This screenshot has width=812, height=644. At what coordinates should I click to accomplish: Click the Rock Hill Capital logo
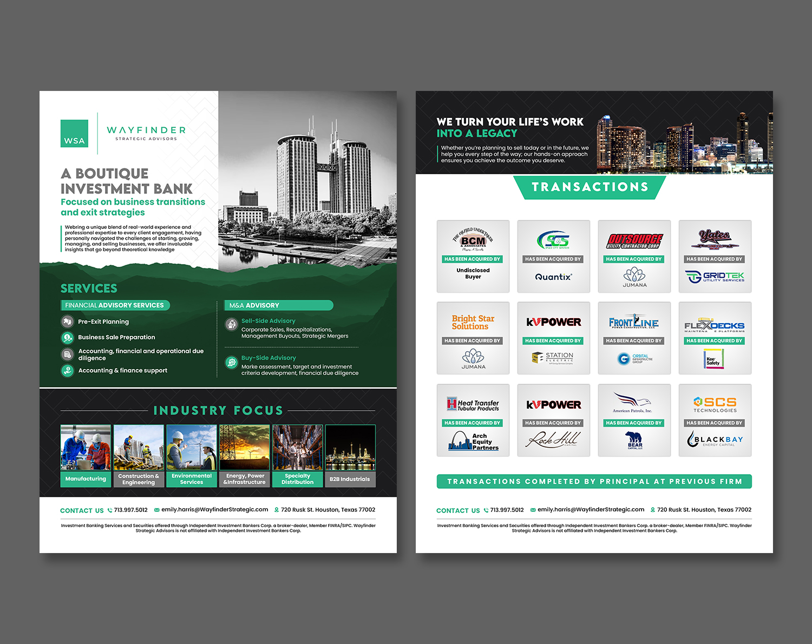coord(553,439)
